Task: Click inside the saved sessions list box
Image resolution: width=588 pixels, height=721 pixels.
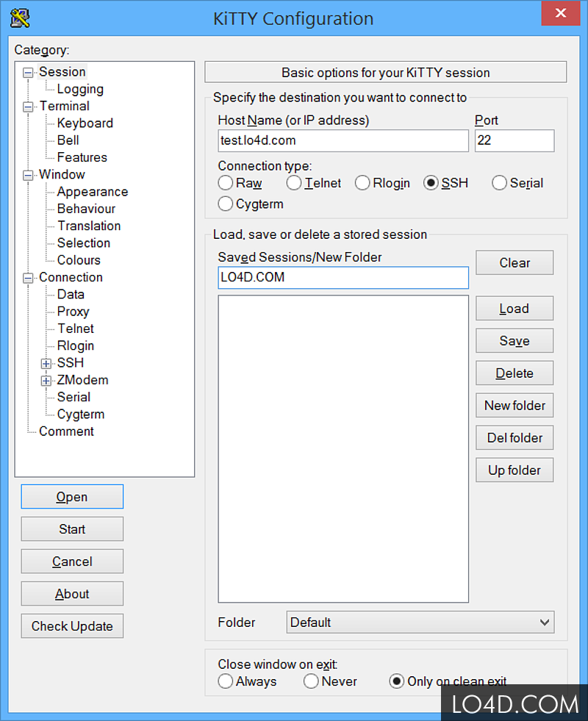Action: [343, 449]
